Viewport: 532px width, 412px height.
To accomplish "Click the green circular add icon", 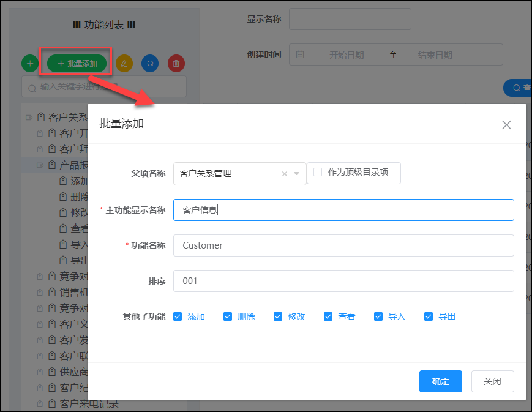I will [x=30, y=63].
